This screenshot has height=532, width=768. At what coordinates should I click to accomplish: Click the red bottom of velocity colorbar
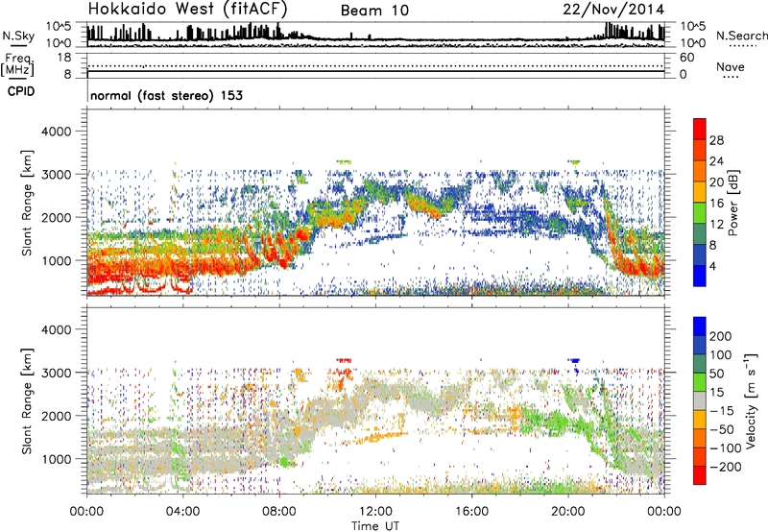tap(700, 475)
